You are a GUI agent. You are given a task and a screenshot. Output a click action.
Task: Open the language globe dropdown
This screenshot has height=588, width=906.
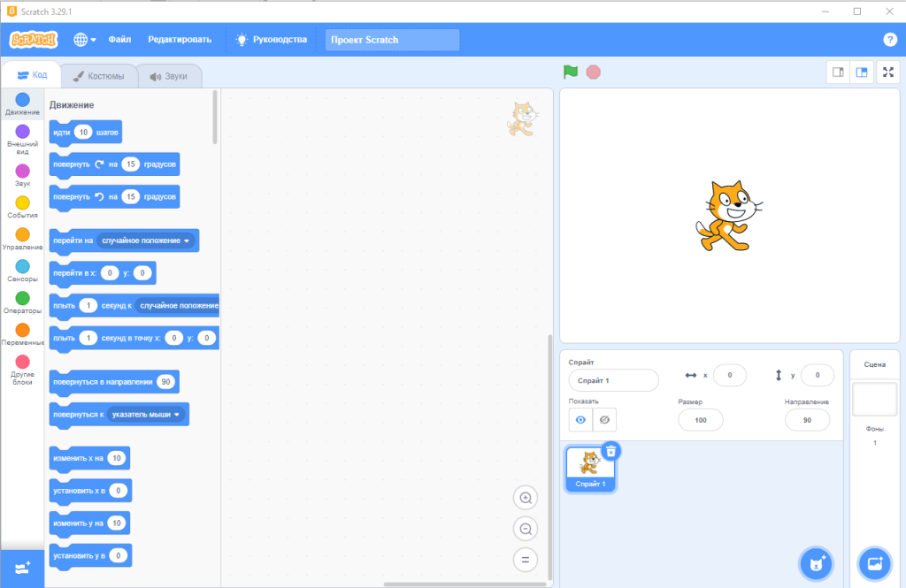coord(81,39)
